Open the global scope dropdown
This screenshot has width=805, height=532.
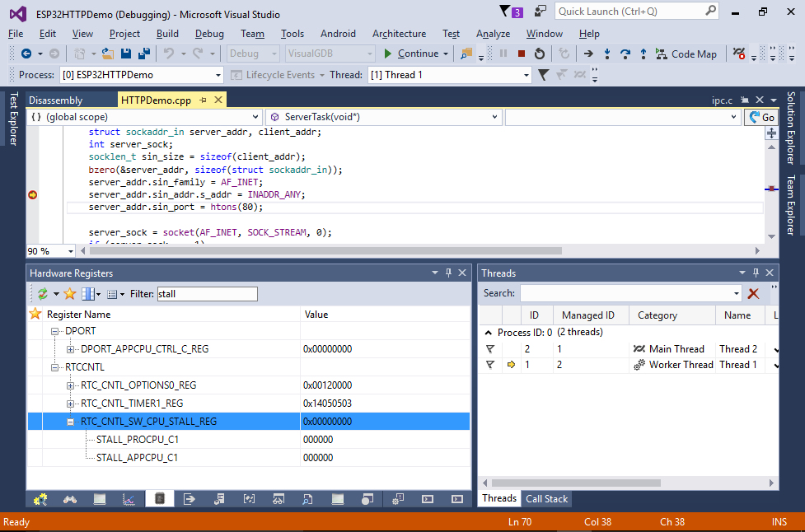pos(255,117)
